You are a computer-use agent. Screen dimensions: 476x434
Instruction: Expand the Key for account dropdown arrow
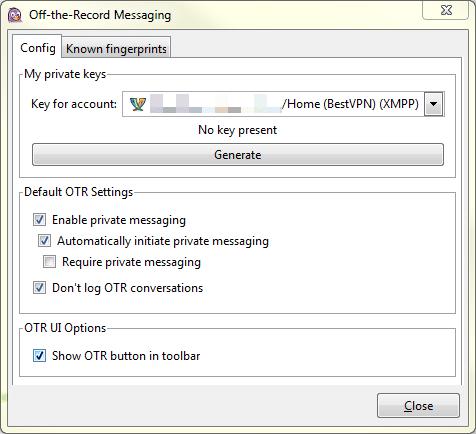coord(433,104)
